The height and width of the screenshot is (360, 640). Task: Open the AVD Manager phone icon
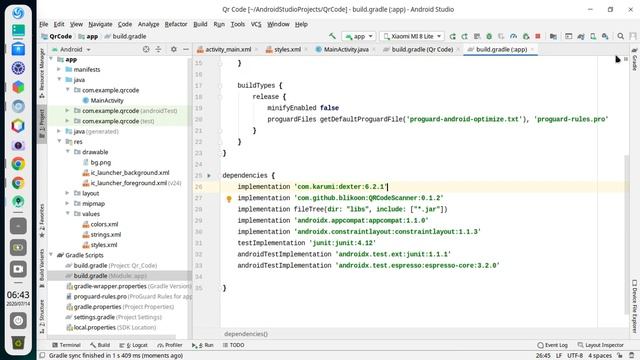(593, 36)
